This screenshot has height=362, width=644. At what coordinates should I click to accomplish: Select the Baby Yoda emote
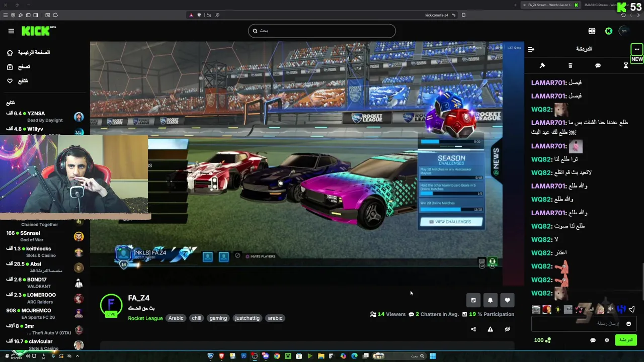(536, 309)
